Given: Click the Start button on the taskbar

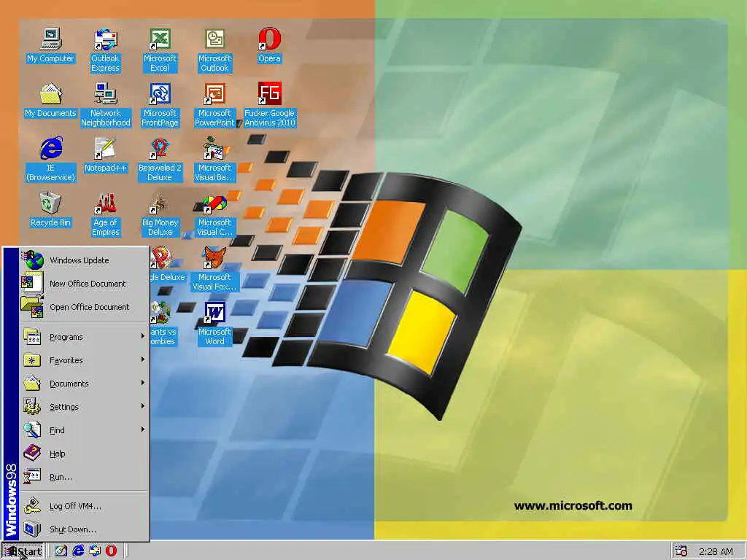Looking at the screenshot, I should tap(23, 551).
